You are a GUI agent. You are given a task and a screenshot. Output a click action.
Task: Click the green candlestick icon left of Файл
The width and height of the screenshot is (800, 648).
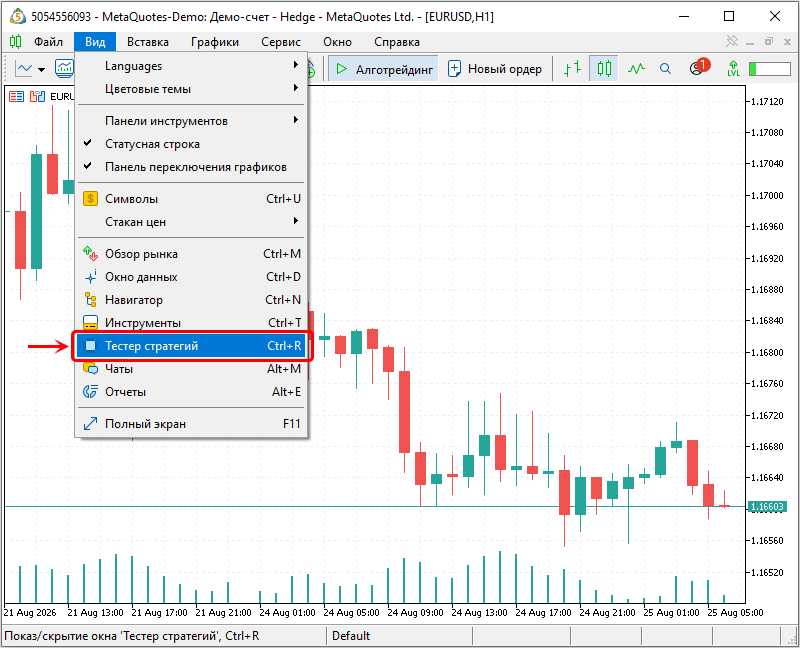pyautogui.click(x=16, y=41)
